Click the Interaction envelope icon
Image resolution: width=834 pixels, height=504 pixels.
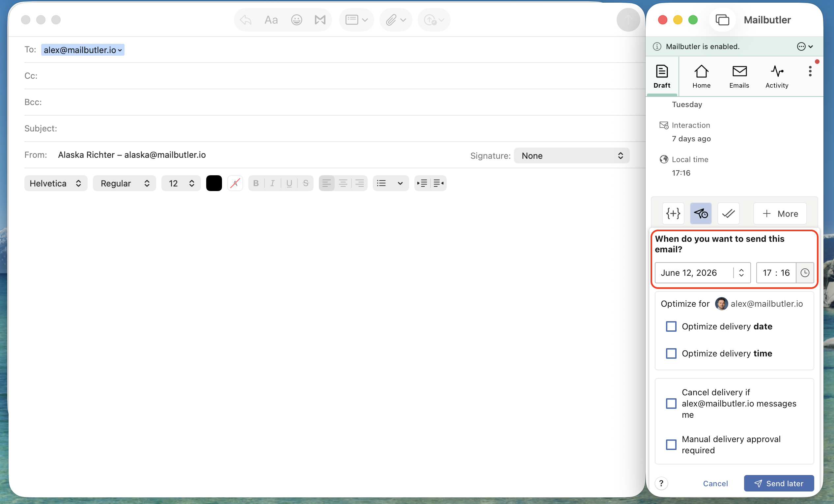pyautogui.click(x=664, y=125)
